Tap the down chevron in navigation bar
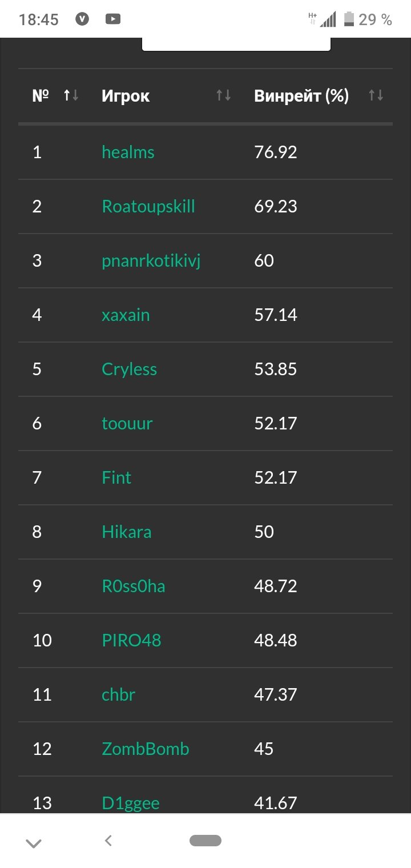411x868 pixels. tap(34, 843)
